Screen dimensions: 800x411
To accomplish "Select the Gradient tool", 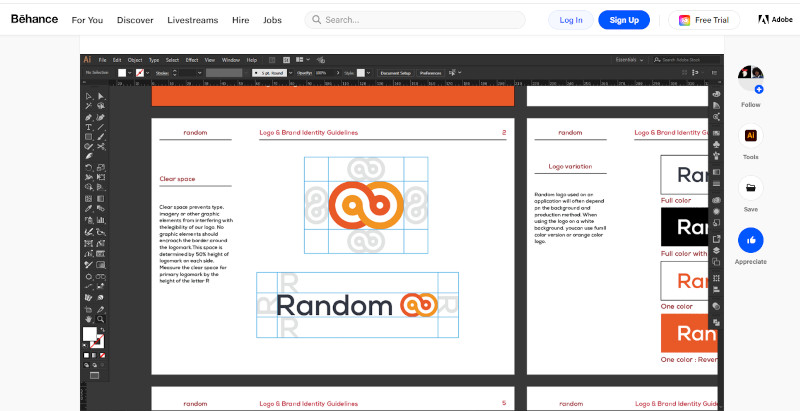I will [101, 198].
